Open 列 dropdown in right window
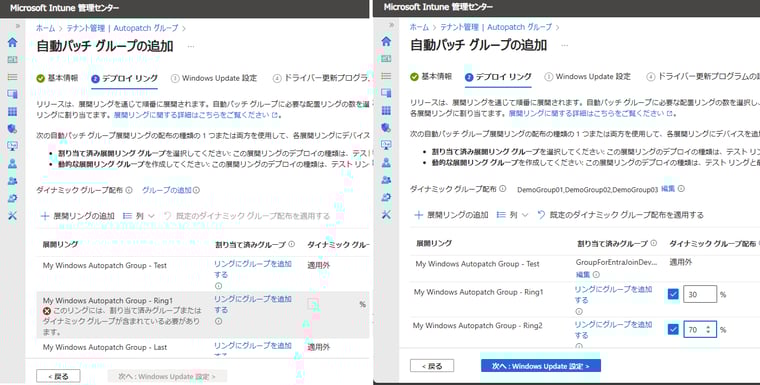Viewport: 760px width, 385px height. coord(513,215)
